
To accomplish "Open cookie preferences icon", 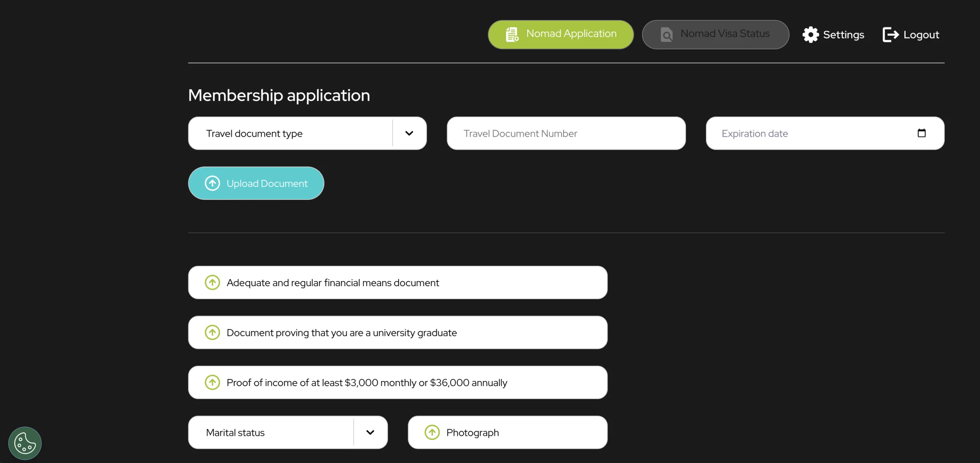I will point(25,443).
